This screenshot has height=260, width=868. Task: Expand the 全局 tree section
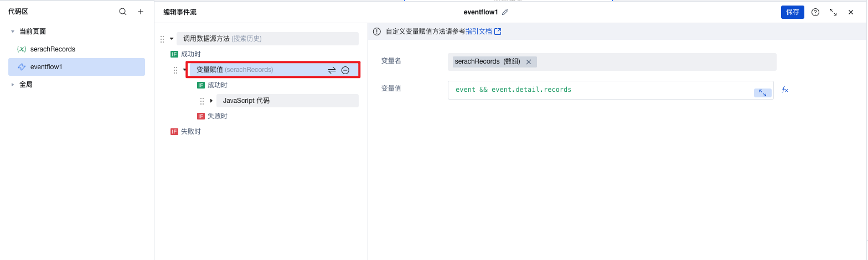13,85
